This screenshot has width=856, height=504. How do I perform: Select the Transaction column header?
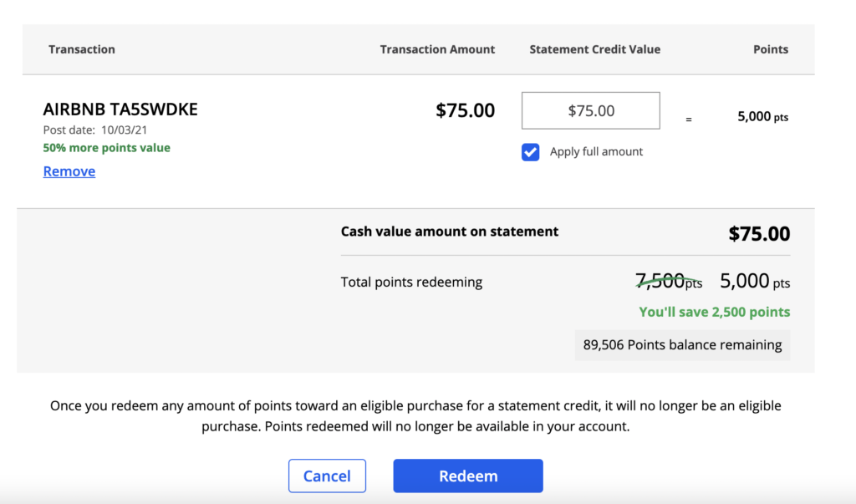click(81, 49)
